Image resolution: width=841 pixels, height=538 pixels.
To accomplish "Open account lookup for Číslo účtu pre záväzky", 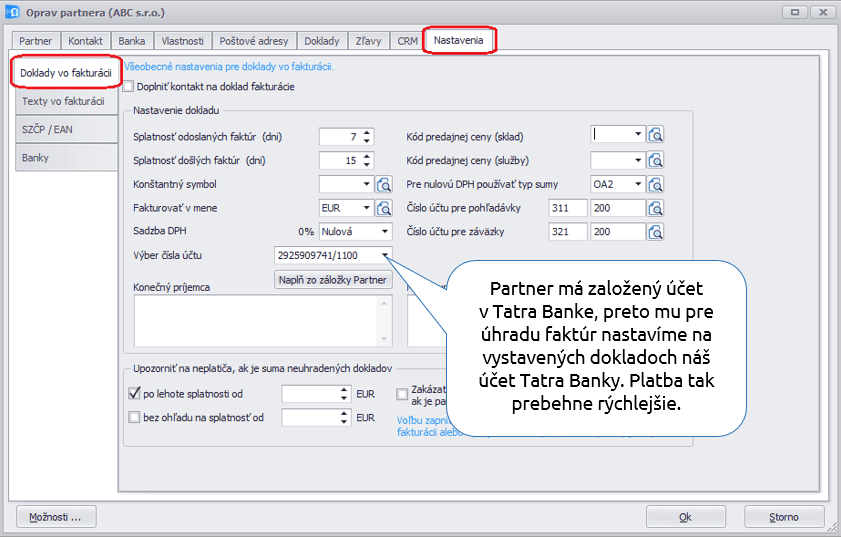I will (x=656, y=232).
